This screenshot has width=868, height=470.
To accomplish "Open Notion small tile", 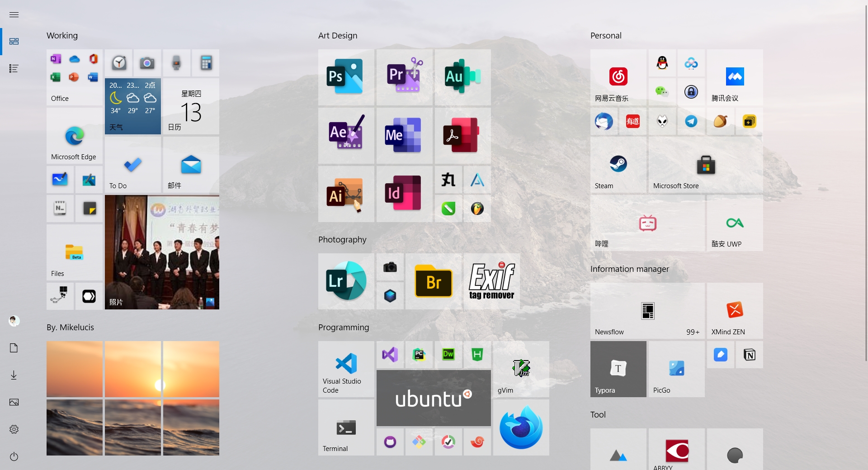I will coord(749,355).
